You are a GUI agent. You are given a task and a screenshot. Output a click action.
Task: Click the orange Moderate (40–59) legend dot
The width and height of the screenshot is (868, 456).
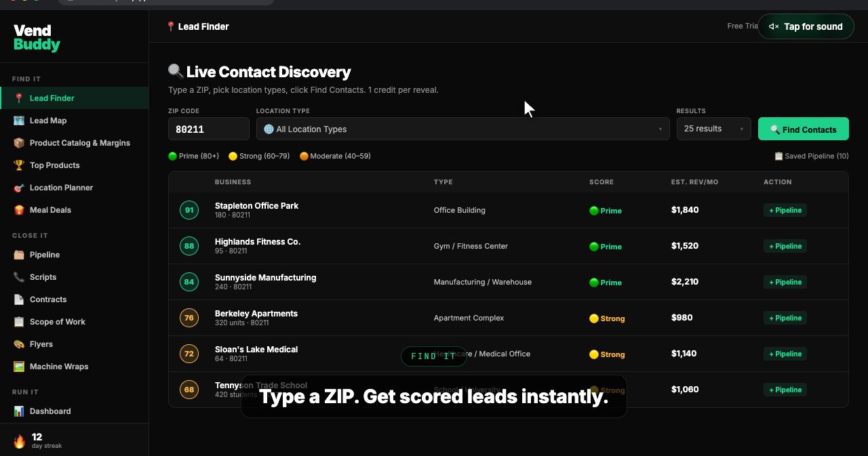[304, 156]
